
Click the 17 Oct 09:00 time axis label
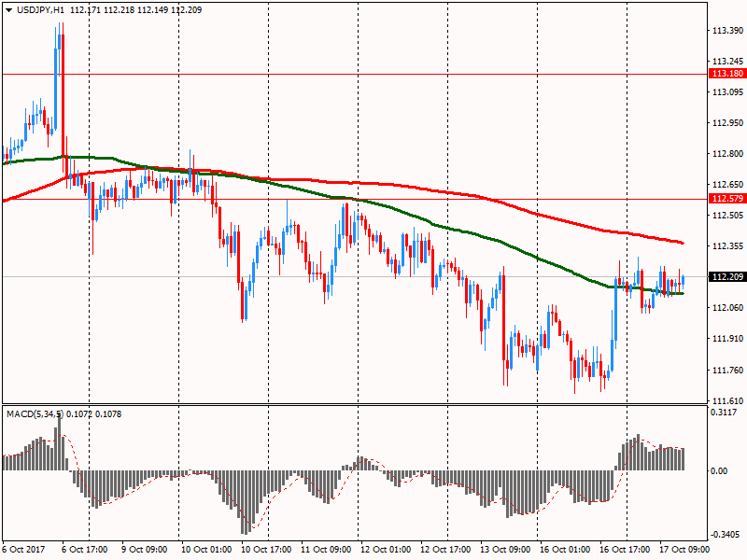(x=684, y=550)
